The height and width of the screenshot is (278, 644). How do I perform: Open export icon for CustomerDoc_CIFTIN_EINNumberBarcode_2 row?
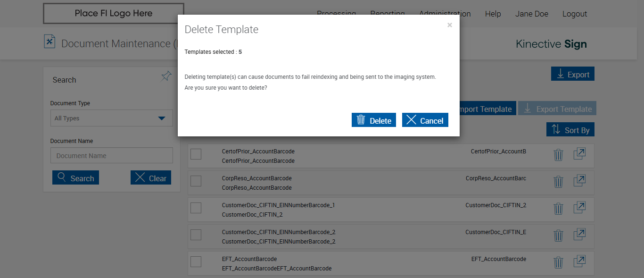coord(579,235)
